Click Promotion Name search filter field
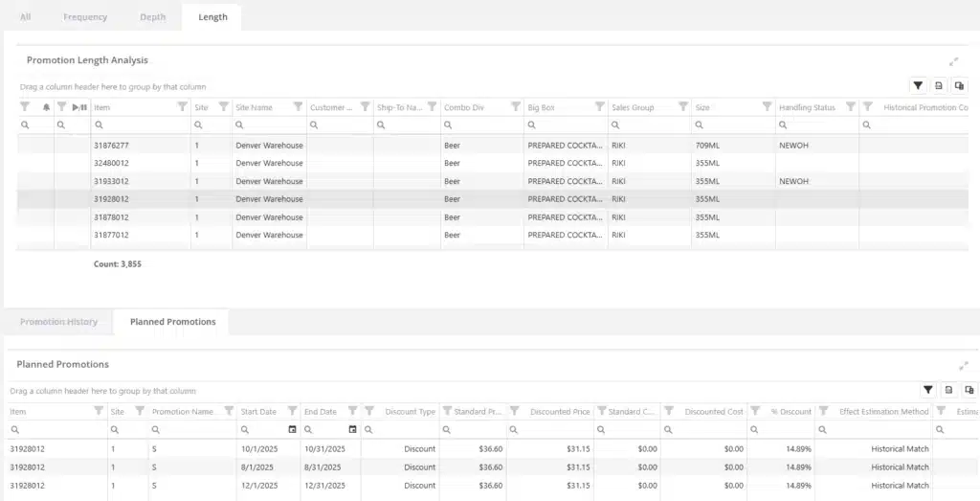980x501 pixels. point(192,430)
